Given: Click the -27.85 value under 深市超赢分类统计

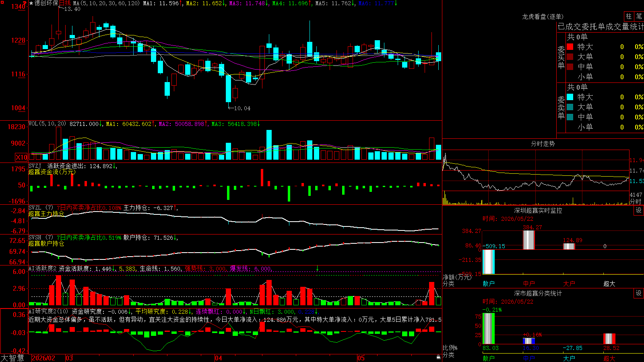Looking at the screenshot, I should point(572,348).
